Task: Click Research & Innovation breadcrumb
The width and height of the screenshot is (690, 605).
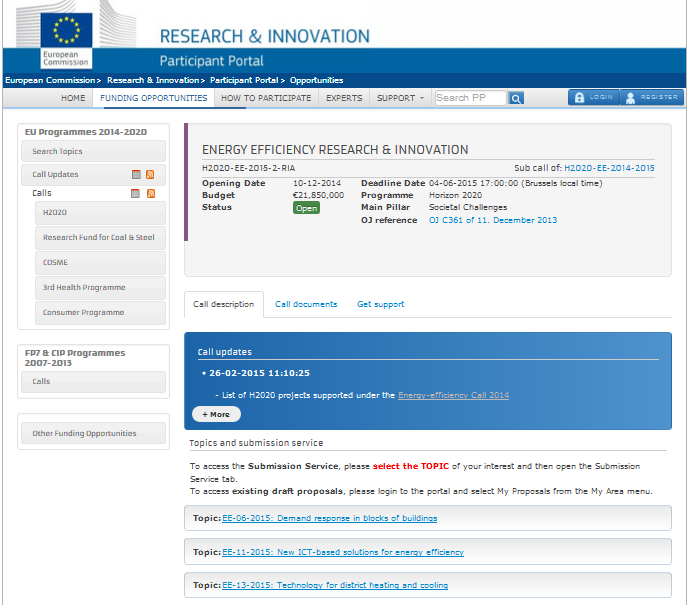Action: [x=153, y=80]
